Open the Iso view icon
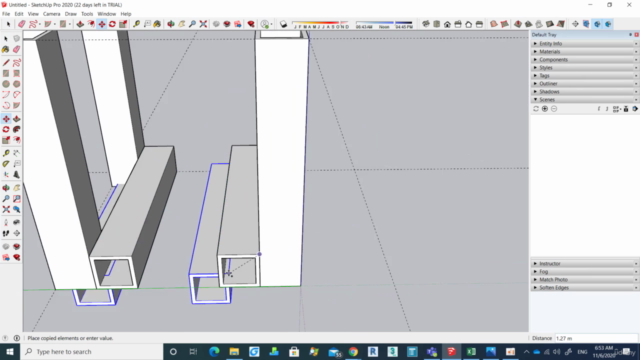The width and height of the screenshot is (640, 360). tap(426, 24)
